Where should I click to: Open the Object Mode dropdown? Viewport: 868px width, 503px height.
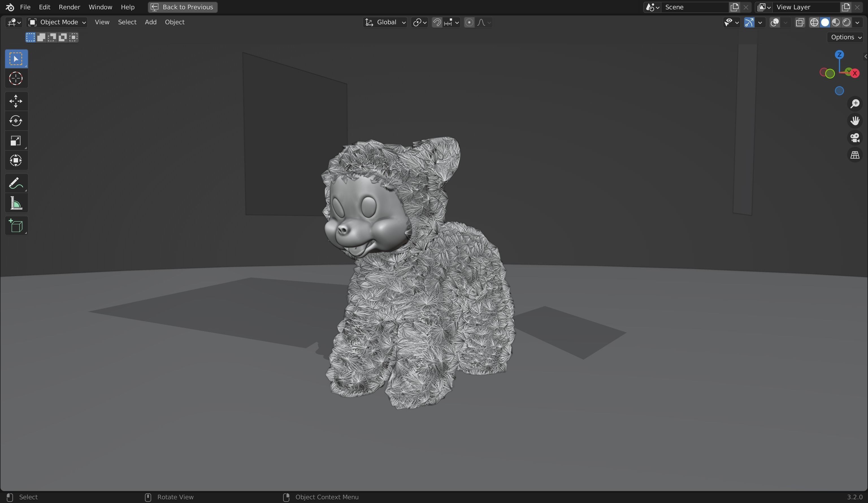coord(57,22)
